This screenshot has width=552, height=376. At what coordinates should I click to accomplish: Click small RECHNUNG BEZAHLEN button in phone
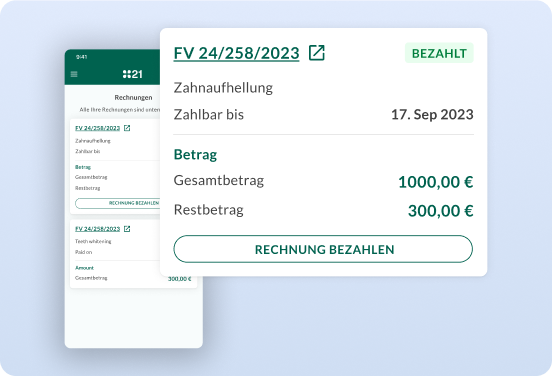click(118, 203)
